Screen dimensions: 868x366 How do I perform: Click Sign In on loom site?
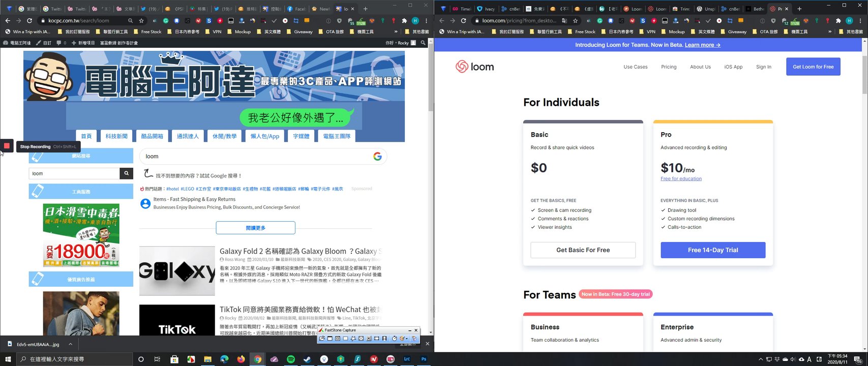pyautogui.click(x=763, y=67)
